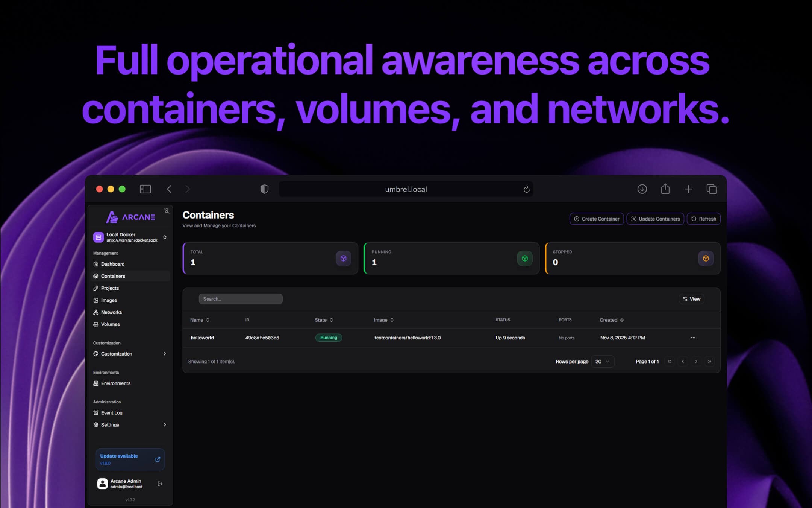
Task: Toggle sorting on the Name column
Action: click(x=208, y=320)
